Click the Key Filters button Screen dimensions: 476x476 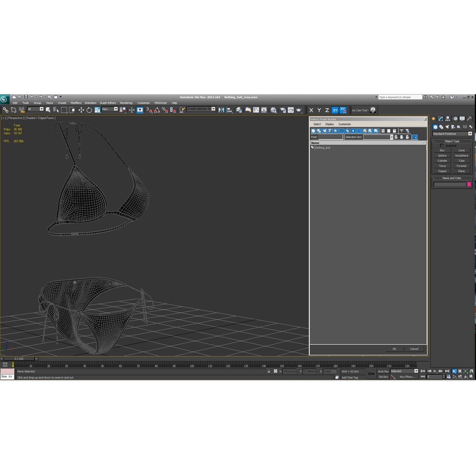(407, 377)
